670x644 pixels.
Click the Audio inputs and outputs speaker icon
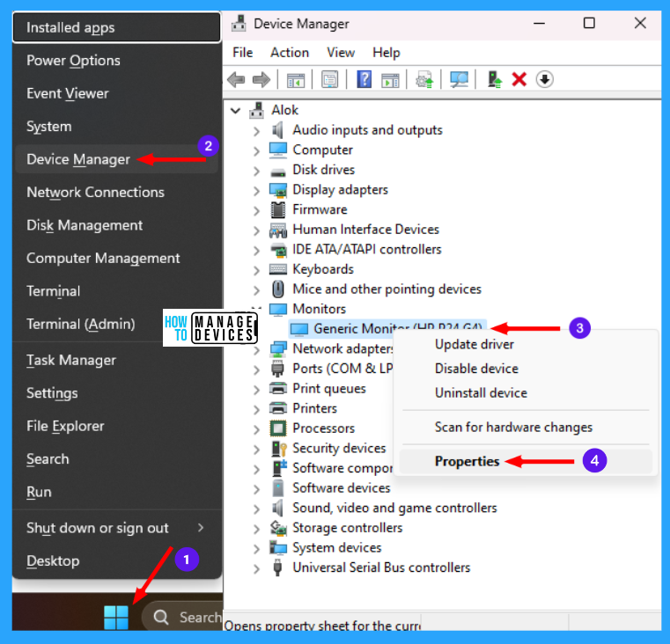click(277, 130)
